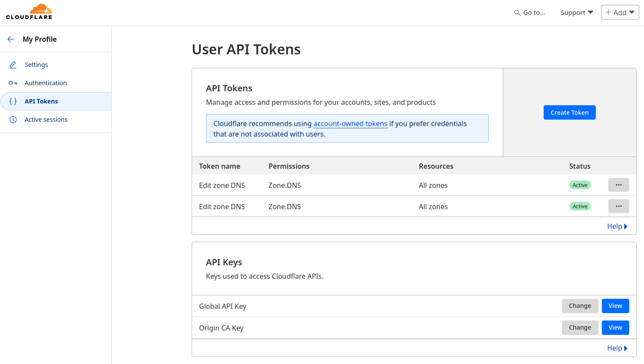
Task: Click the Go to… search field
Action: 530,13
